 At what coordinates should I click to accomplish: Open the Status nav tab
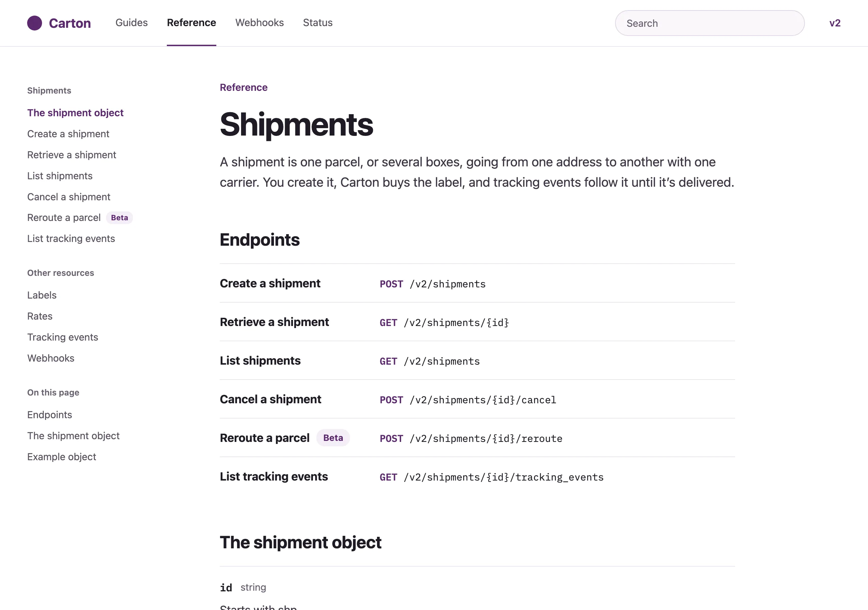click(318, 23)
